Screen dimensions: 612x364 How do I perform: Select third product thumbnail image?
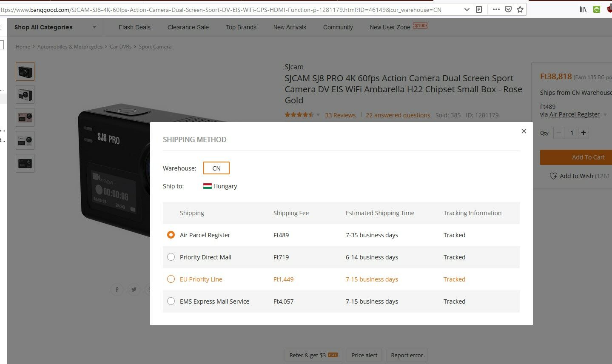25,117
